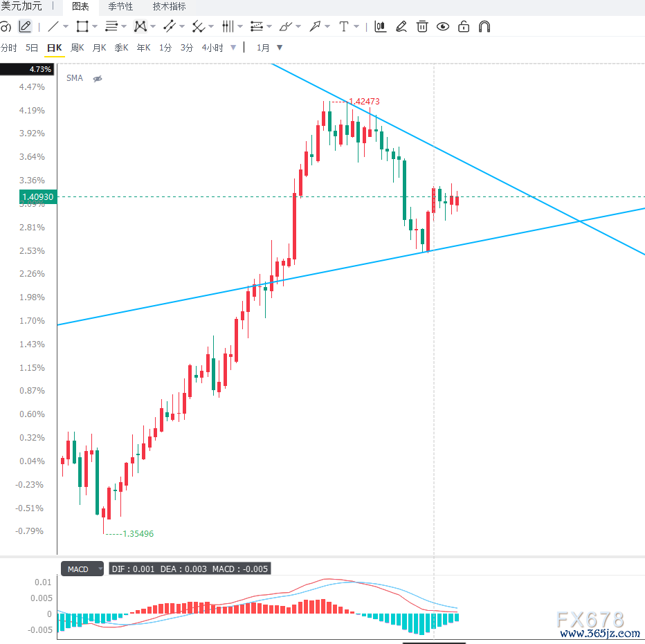
Task: Click the DIF DEA MACD values readout
Action: coord(190,569)
